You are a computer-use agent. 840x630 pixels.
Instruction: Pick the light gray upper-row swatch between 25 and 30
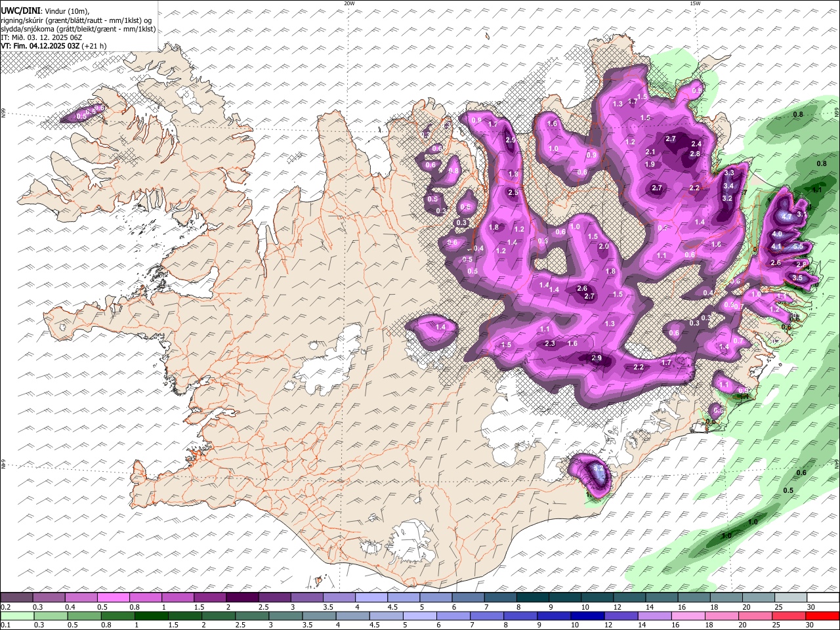pyautogui.click(x=789, y=597)
